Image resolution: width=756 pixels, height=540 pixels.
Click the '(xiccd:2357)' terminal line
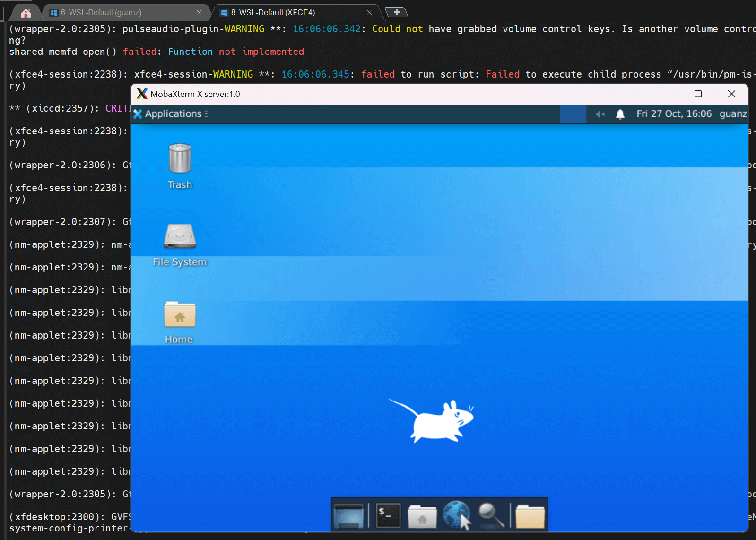pos(70,108)
